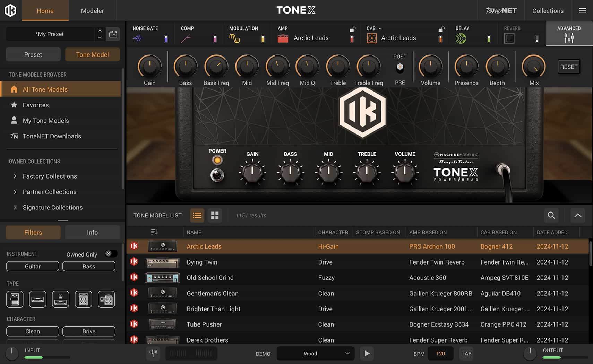Collapse the tone model list with up chevron
The height and width of the screenshot is (364, 593).
point(578,215)
